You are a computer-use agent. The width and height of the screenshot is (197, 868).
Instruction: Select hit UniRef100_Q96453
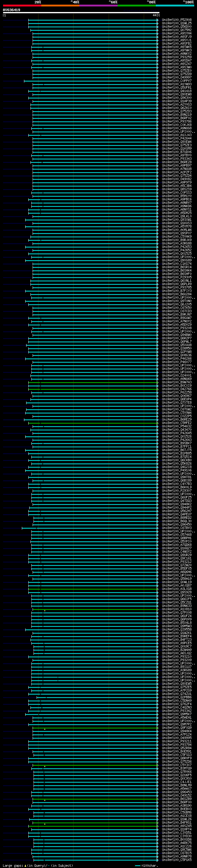point(176,792)
